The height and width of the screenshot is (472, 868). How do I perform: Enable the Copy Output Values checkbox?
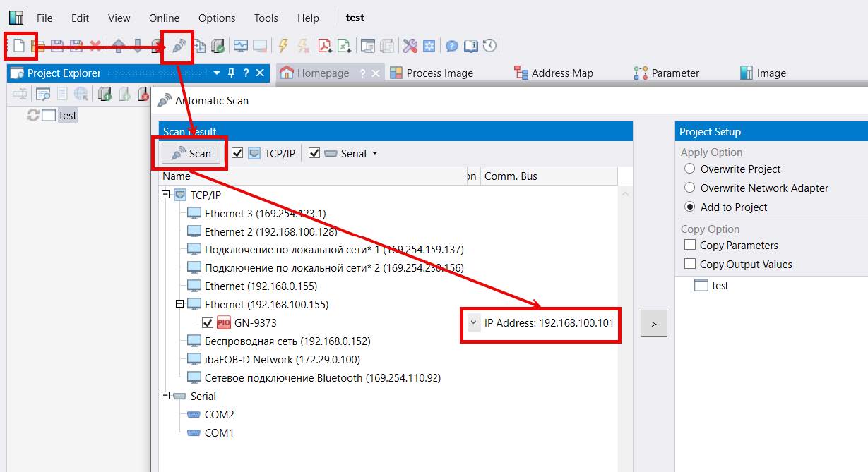click(690, 264)
